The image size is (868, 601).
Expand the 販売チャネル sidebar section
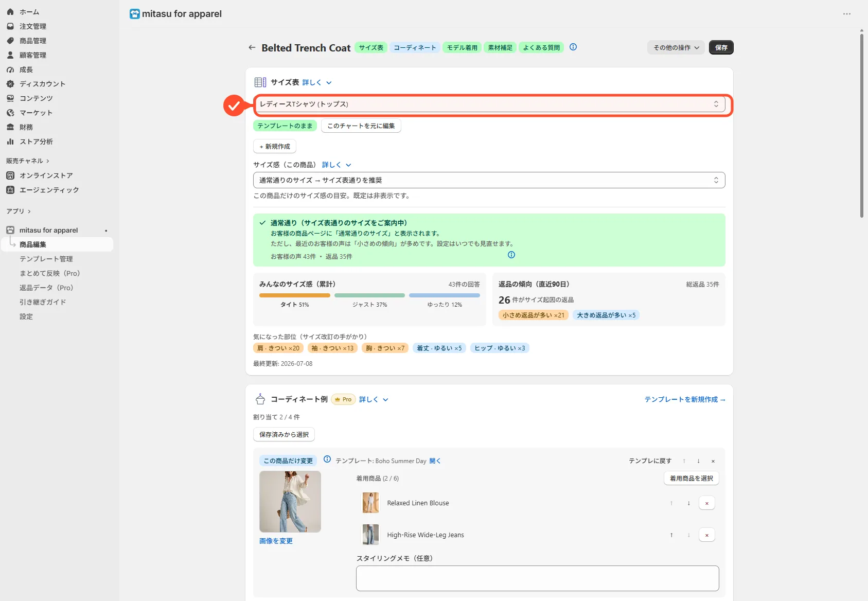coord(28,161)
